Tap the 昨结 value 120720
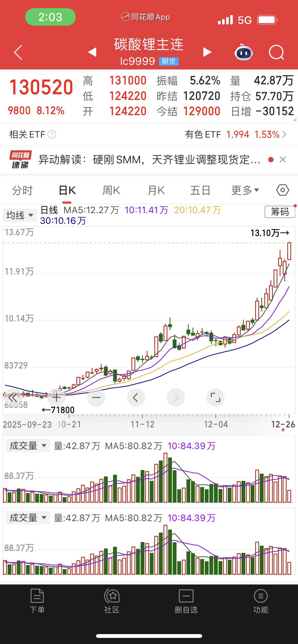298x644 pixels. 202,96
